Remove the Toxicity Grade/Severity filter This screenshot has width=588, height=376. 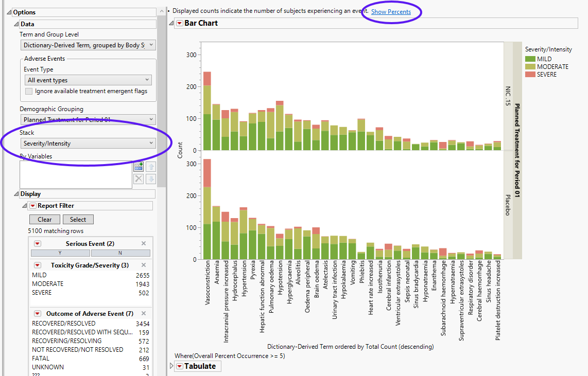[144, 265]
